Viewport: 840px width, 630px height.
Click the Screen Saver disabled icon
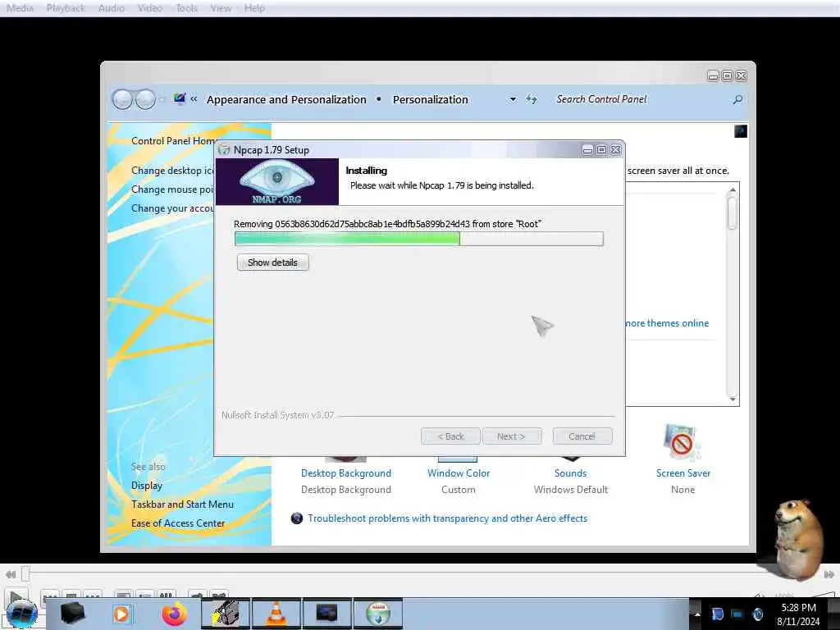[682, 442]
